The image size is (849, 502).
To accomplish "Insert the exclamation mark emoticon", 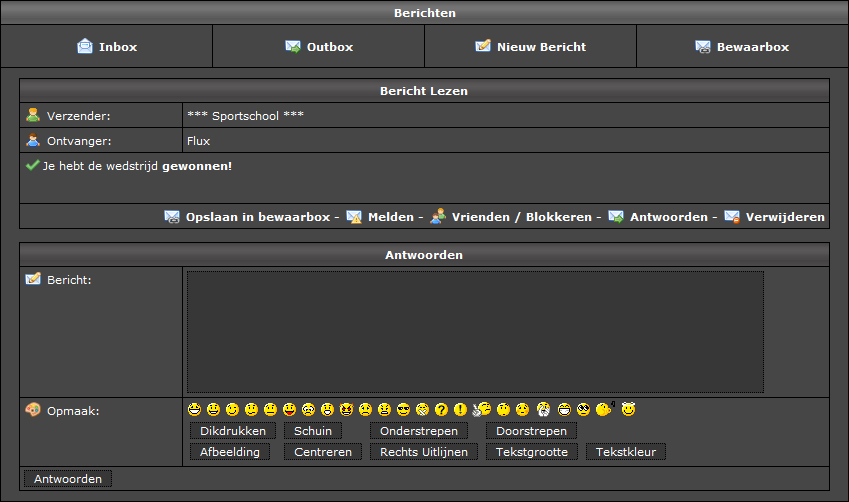I will (x=460, y=409).
